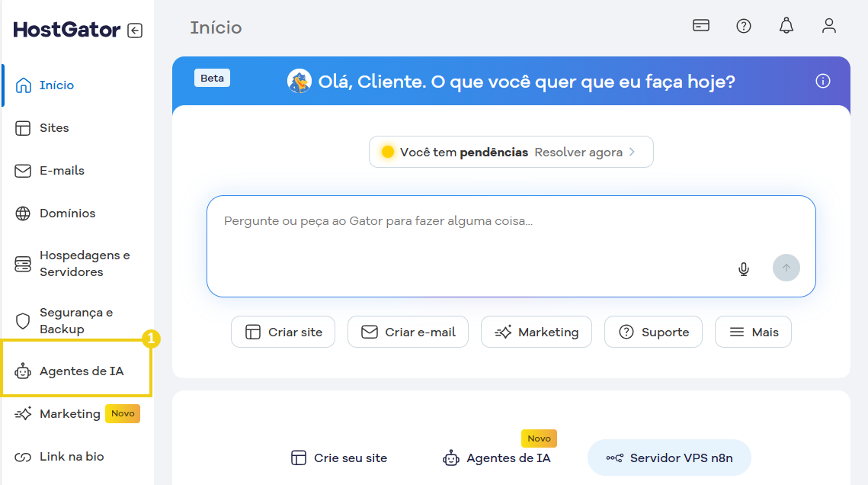Image resolution: width=868 pixels, height=485 pixels.
Task: Click the grayed send arrow progress control
Action: point(786,268)
